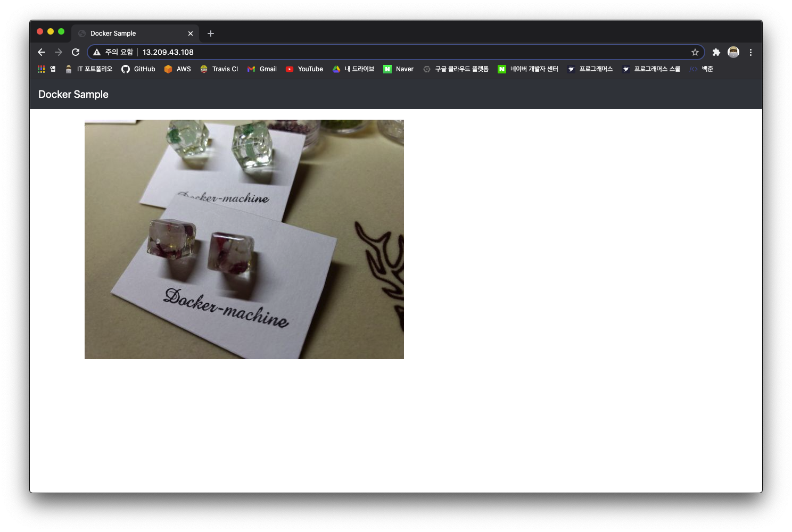Open the 백준 bookmark

point(701,69)
